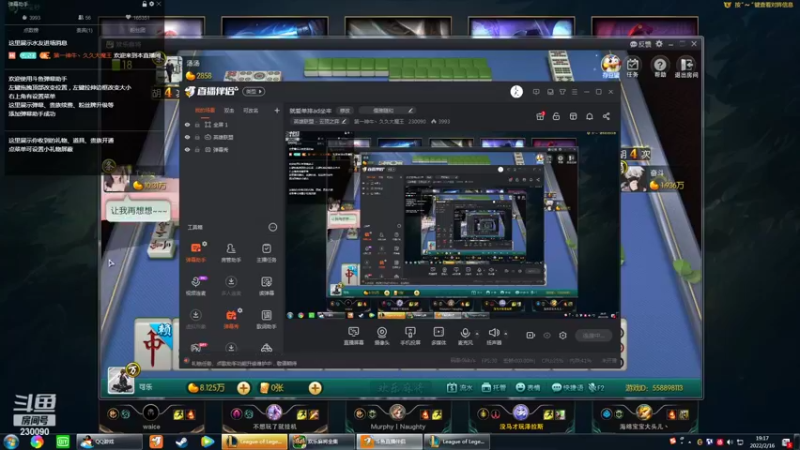Lock the 英雄联盟 source
Image resolution: width=800 pixels, height=450 pixels.
(197, 137)
